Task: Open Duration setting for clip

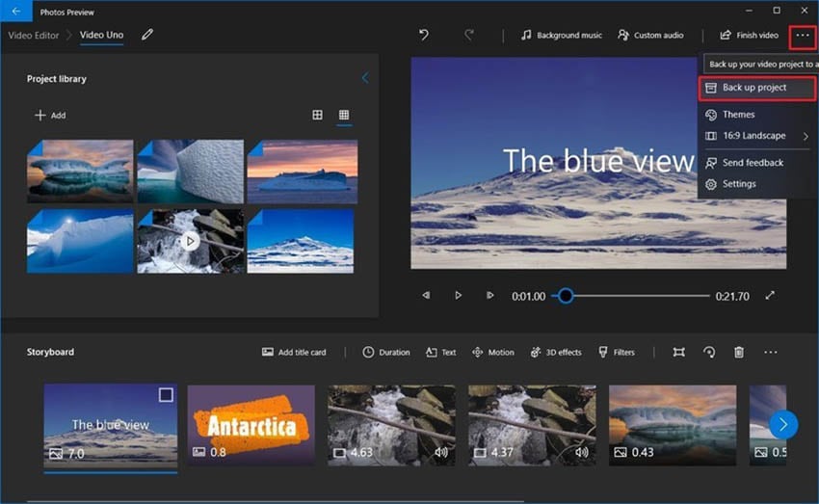Action: tap(386, 353)
